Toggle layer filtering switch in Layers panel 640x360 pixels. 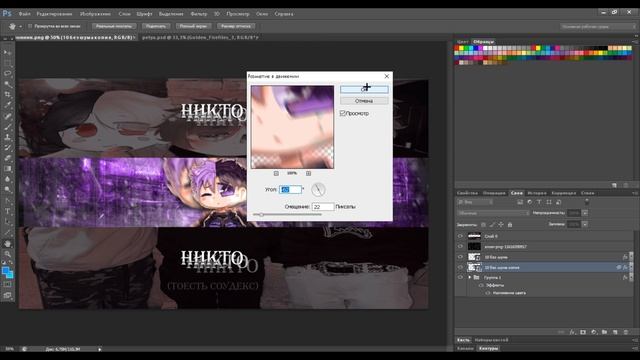587,202
